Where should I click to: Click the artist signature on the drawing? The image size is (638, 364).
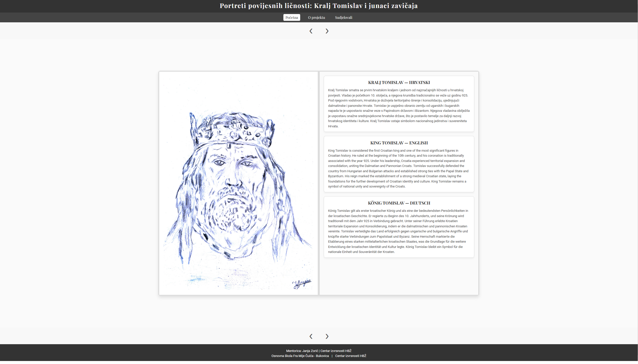pos(302,284)
